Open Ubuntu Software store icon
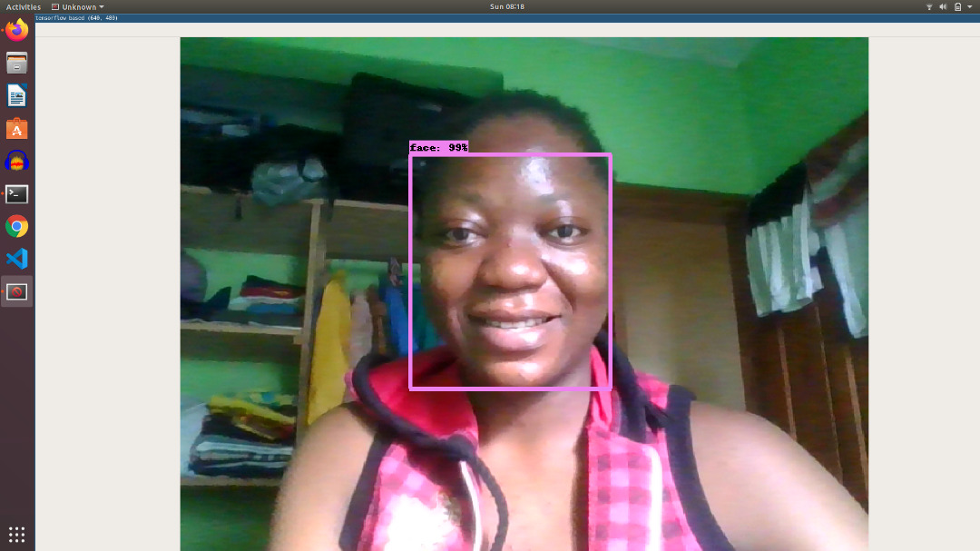 click(x=17, y=129)
